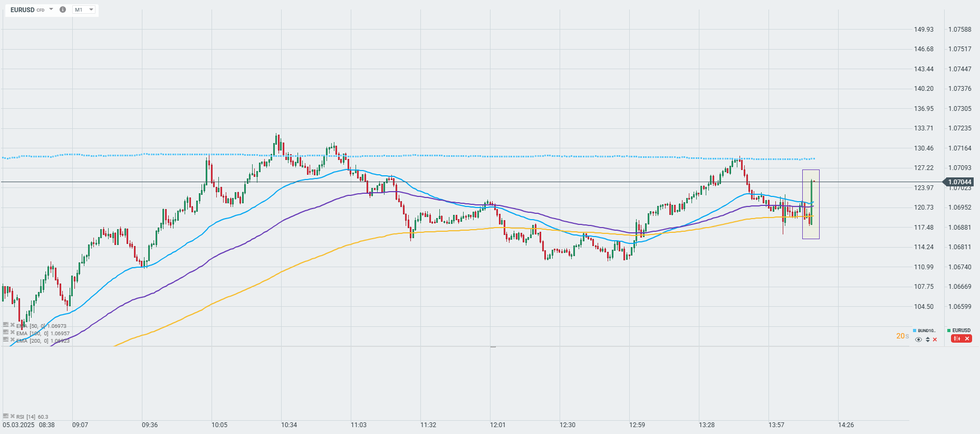Click the 149.93 BUND axis value

point(924,30)
